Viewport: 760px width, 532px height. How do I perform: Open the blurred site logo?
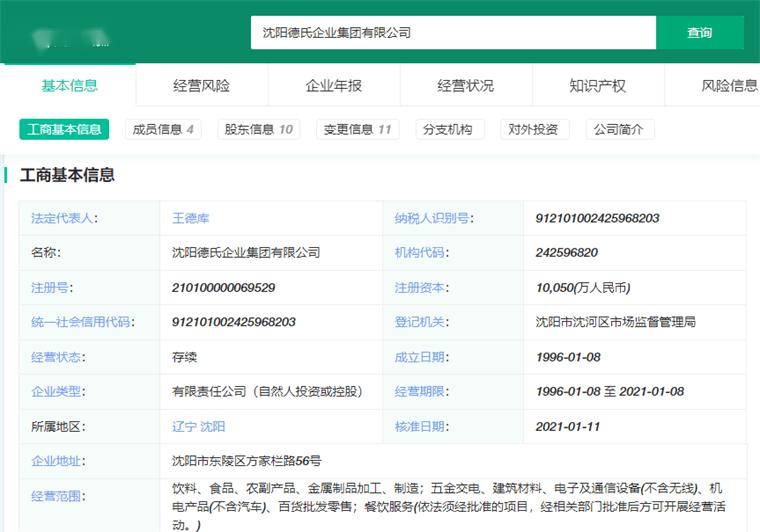coord(70,38)
